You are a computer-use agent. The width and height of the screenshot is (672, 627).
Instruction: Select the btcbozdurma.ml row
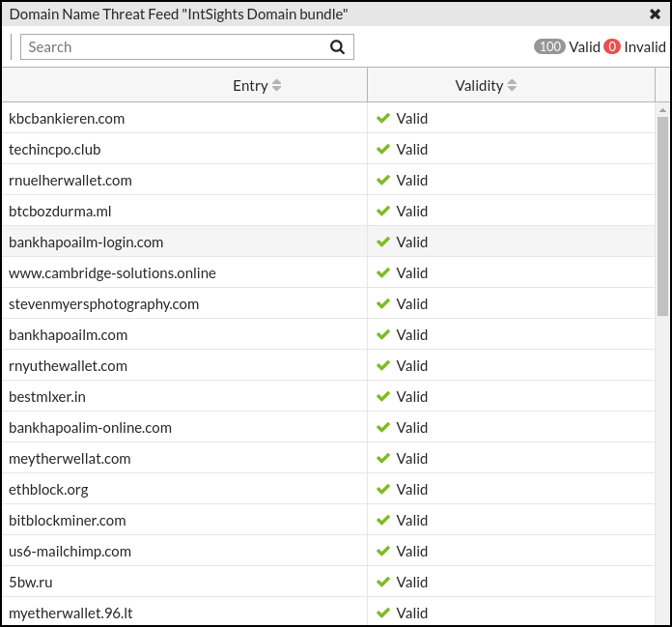[x=61, y=212]
